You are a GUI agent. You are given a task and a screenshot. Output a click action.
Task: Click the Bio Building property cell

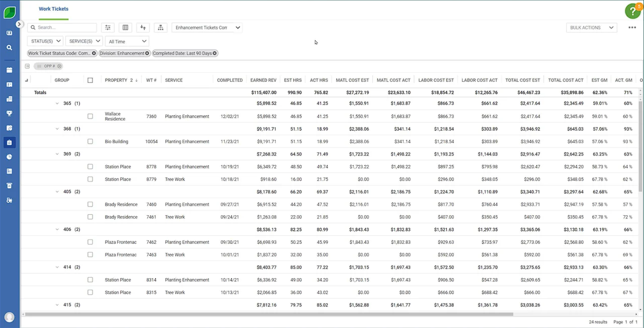tap(116, 141)
